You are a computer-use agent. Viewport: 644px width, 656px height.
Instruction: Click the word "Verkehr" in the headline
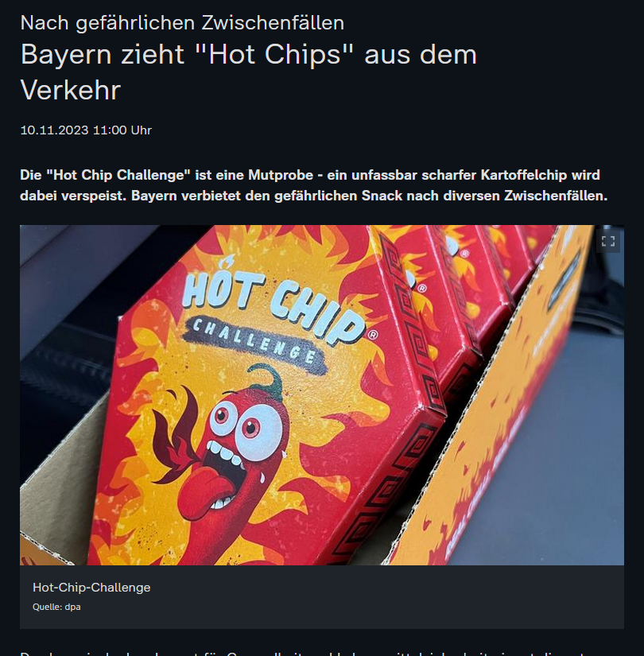[70, 90]
